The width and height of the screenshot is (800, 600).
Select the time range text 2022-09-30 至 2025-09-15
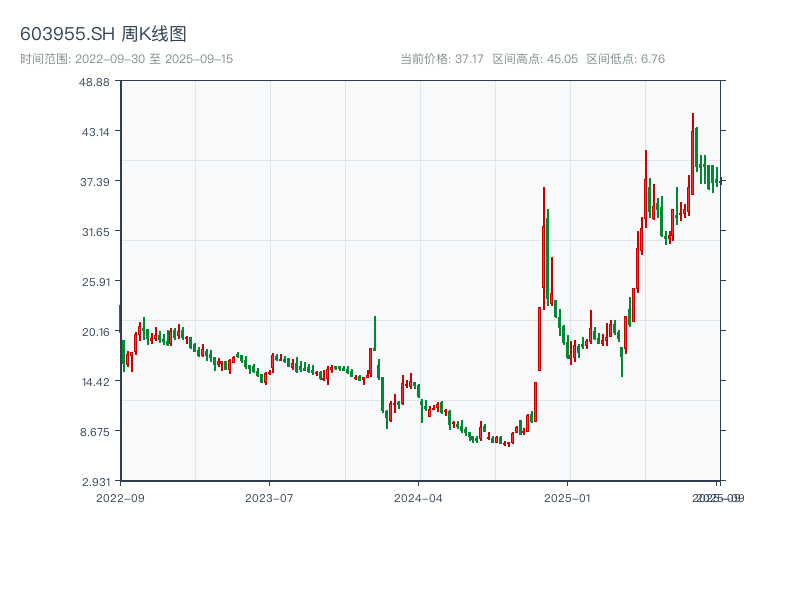[x=154, y=59]
